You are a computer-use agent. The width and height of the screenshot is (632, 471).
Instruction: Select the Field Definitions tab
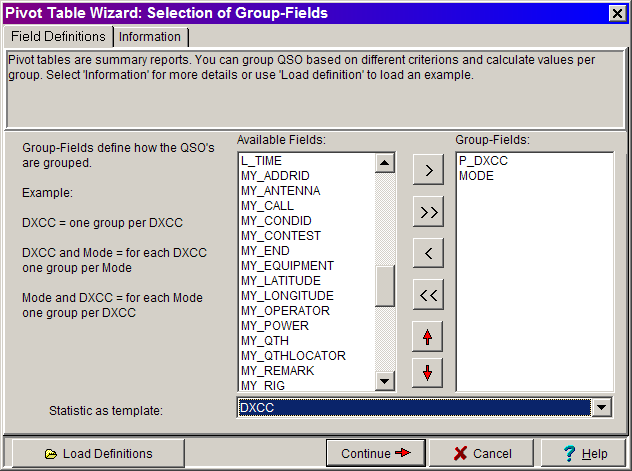[x=58, y=37]
